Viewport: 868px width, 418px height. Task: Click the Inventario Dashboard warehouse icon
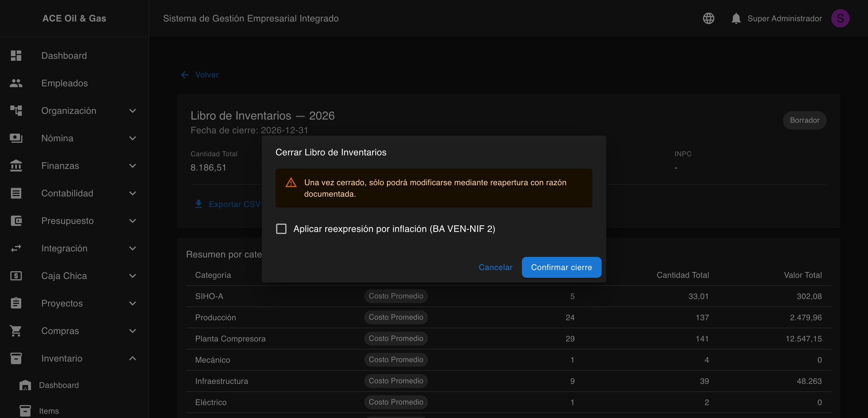pyautogui.click(x=25, y=385)
